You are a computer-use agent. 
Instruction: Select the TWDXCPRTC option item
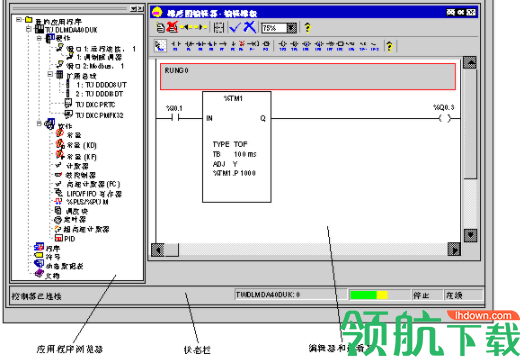[95, 105]
